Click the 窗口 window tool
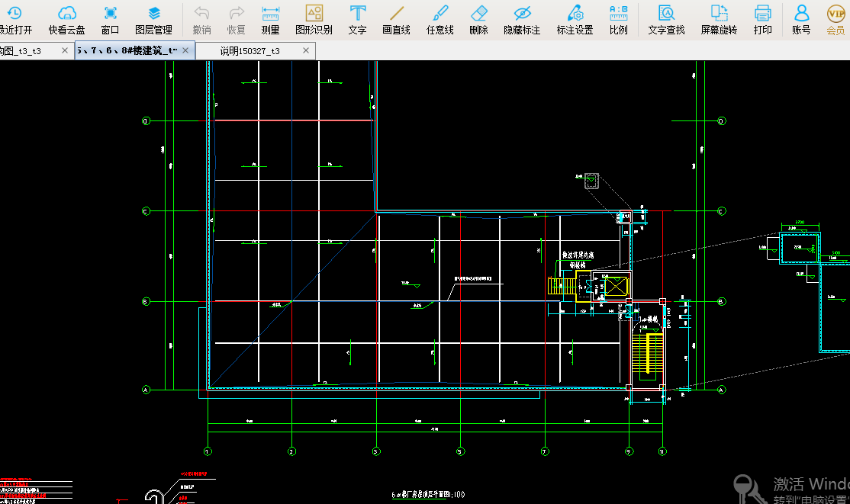The image size is (850, 504). [110, 20]
